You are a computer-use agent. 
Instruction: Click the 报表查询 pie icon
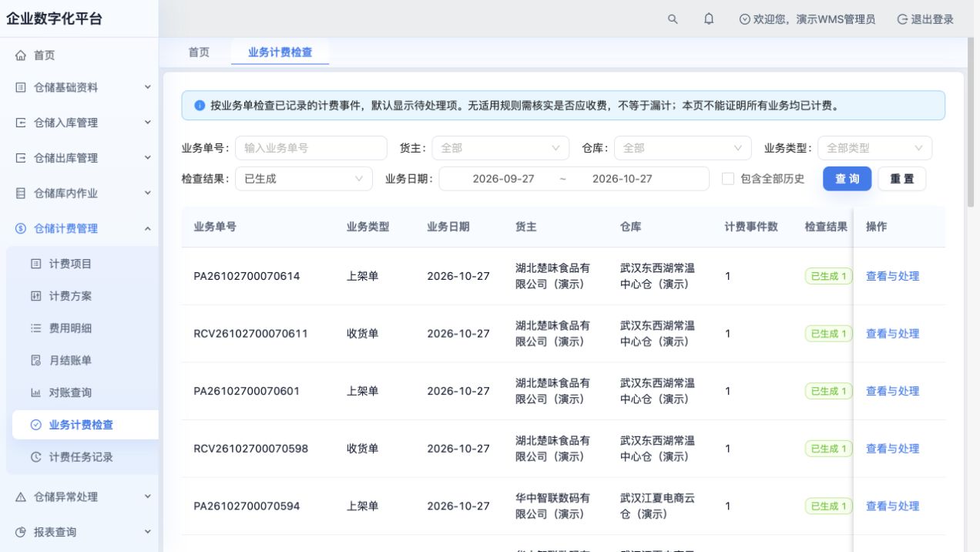click(21, 532)
